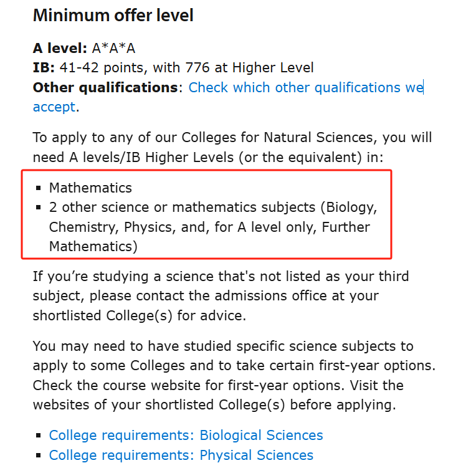The height and width of the screenshot is (468, 476).
Task: Click the 'Further' word in the second bullet
Action: coord(346,227)
